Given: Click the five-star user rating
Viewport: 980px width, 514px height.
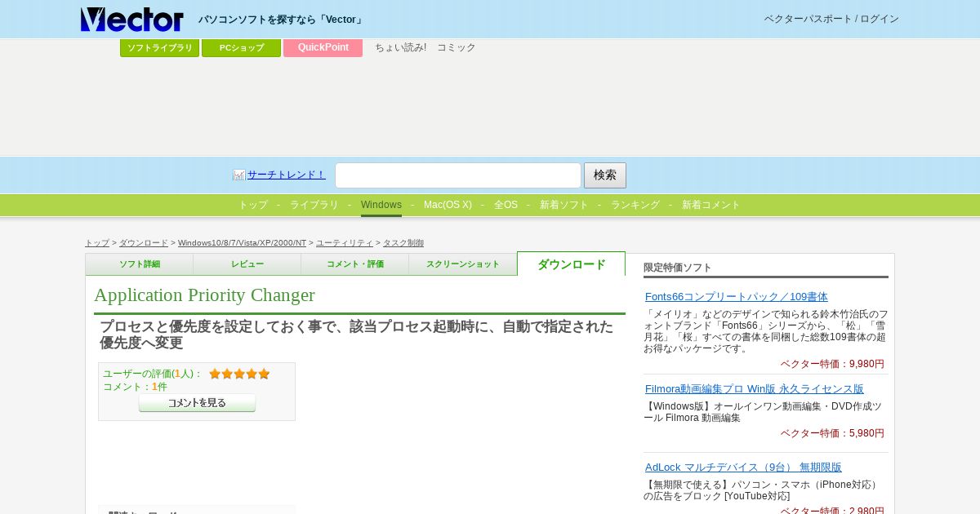Looking at the screenshot, I should [x=239, y=374].
